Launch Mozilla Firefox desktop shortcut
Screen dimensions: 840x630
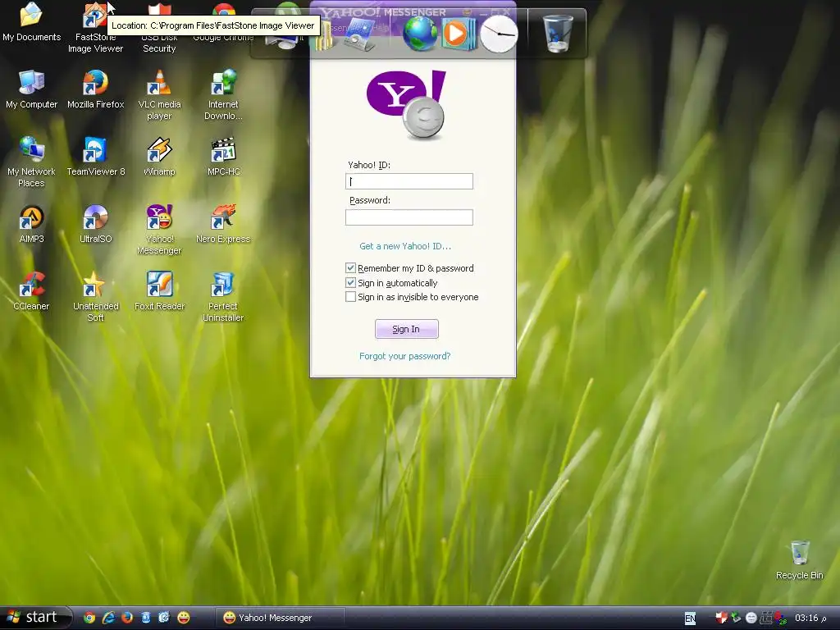pyautogui.click(x=95, y=89)
